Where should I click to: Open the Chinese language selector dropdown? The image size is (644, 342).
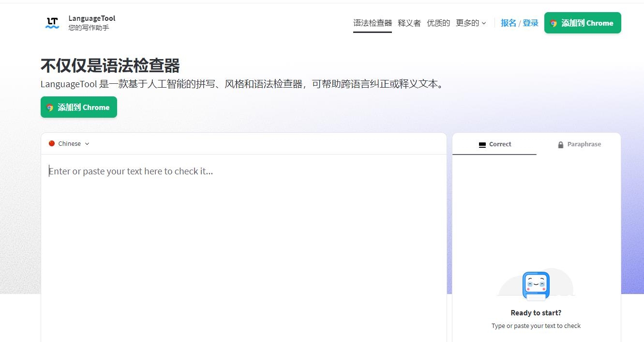(x=69, y=143)
